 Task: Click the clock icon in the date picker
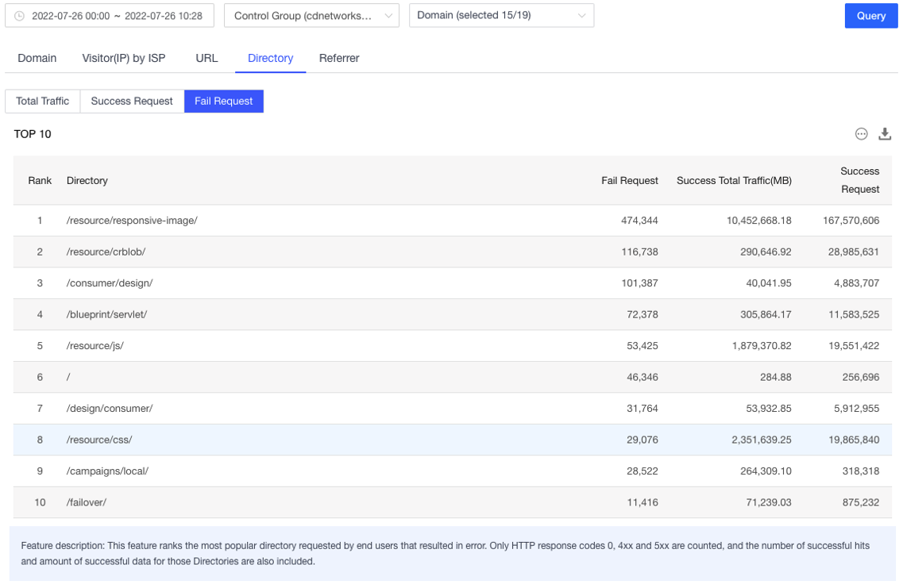(18, 15)
